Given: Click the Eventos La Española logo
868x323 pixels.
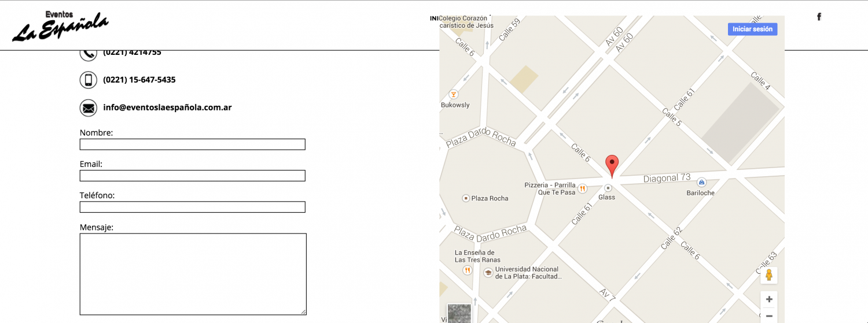Looking at the screenshot, I should (60, 26).
